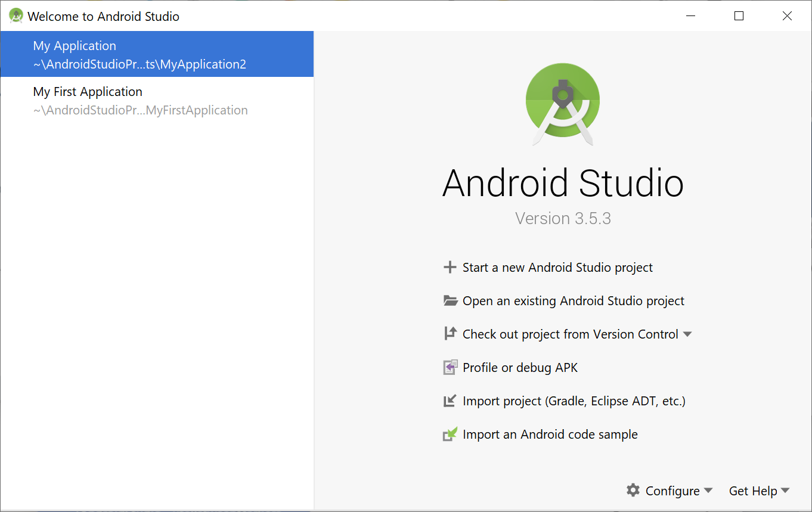
Task: Click the open folder icon
Action: pyautogui.click(x=450, y=301)
